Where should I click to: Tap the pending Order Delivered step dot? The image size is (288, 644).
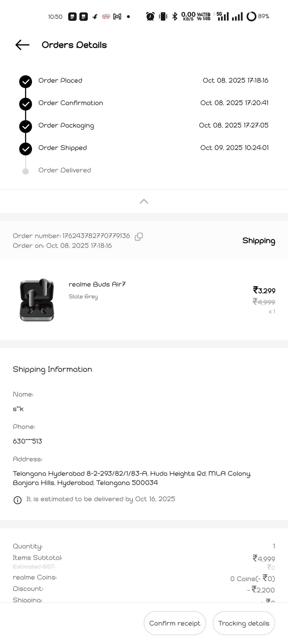coord(25,171)
